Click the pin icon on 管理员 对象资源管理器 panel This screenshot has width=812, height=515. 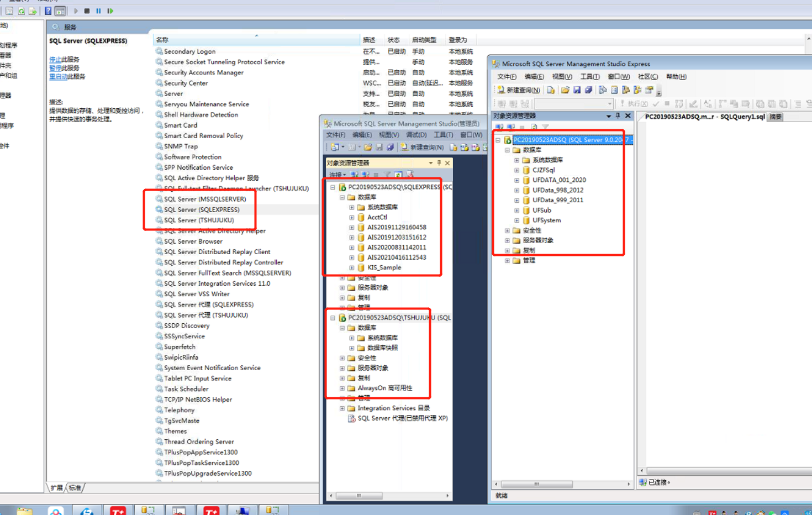pyautogui.click(x=439, y=162)
